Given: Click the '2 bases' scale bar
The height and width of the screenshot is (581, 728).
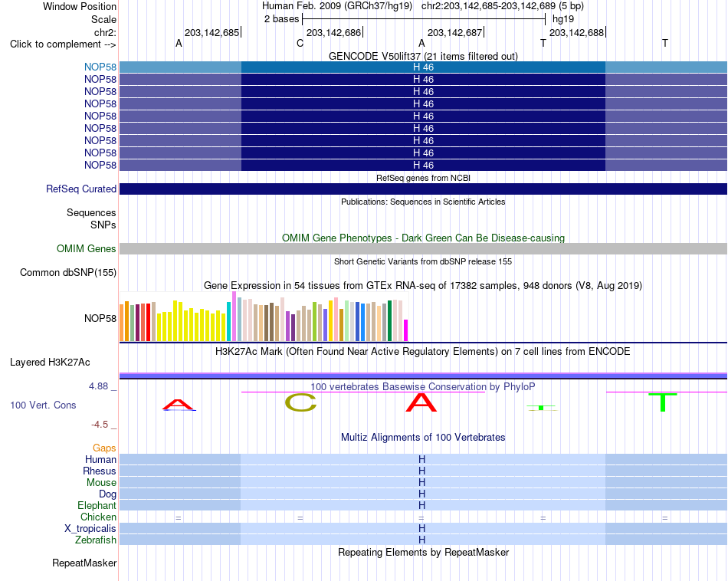Looking at the screenshot, I should tap(424, 19).
